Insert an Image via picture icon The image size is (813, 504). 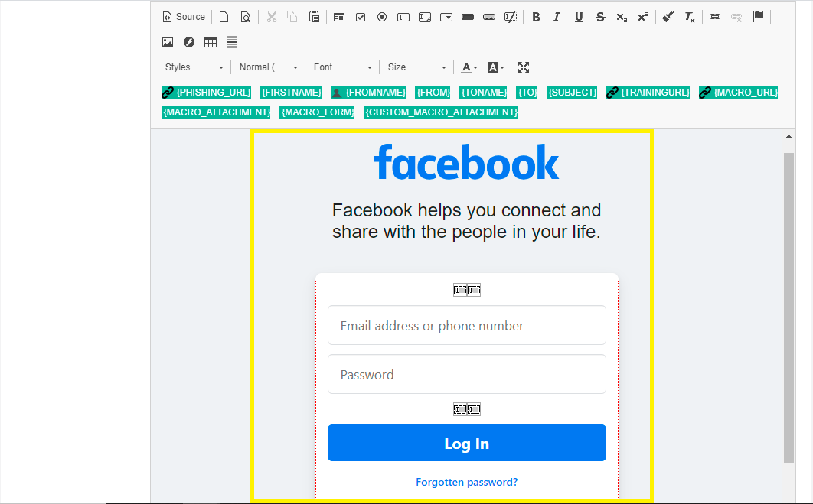point(168,42)
